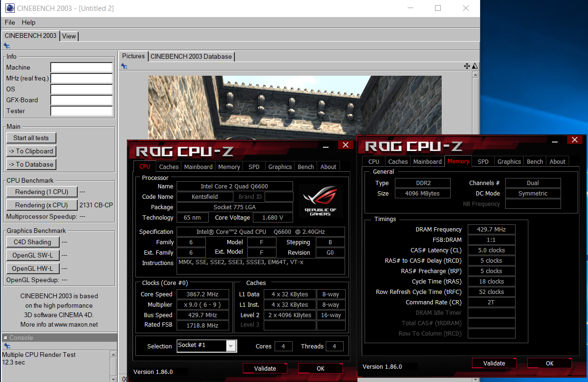
Task: Open the About tab in left CPU-Z window
Action: click(329, 167)
